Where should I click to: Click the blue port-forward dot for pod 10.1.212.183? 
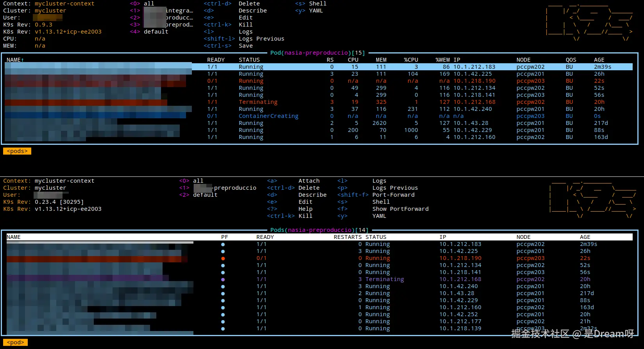tap(223, 244)
